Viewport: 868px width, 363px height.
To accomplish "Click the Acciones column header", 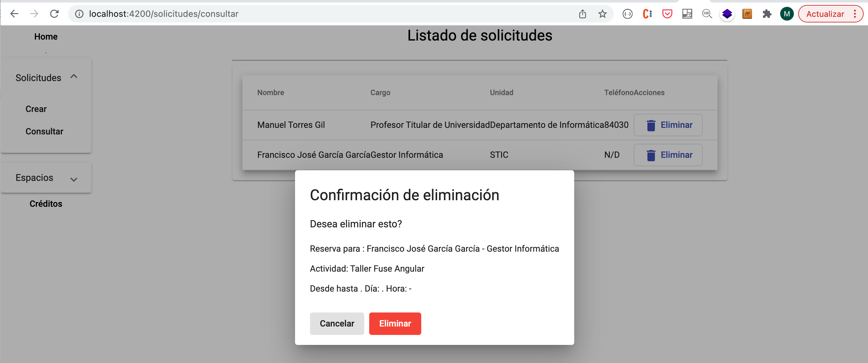I will coord(649,92).
